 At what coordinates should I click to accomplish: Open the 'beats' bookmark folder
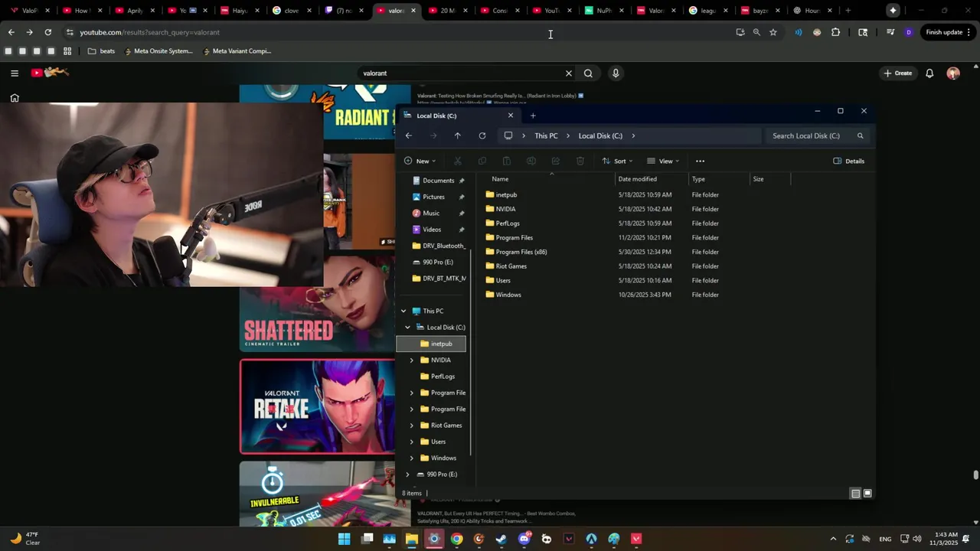coord(101,51)
